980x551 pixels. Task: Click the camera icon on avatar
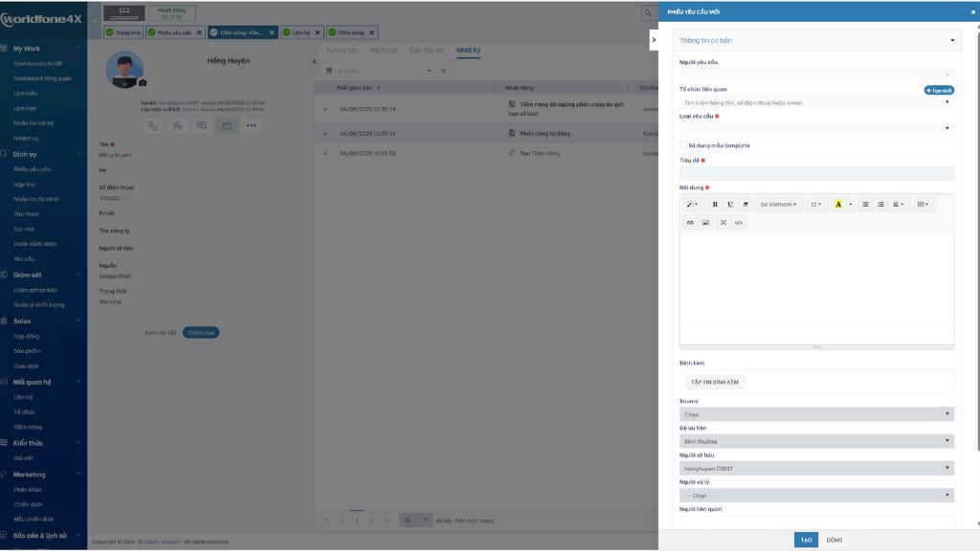[x=143, y=82]
